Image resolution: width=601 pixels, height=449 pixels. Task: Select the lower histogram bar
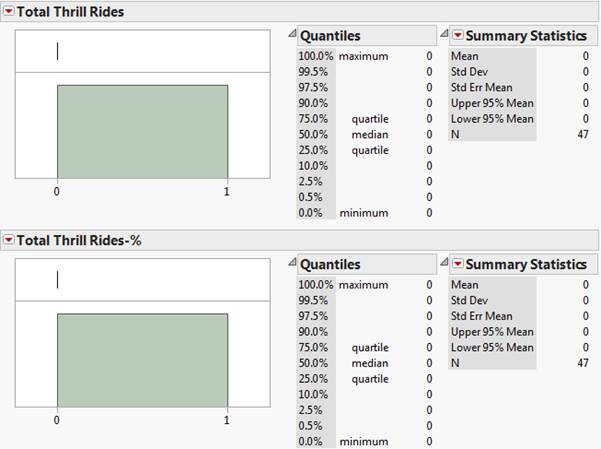coord(142,360)
